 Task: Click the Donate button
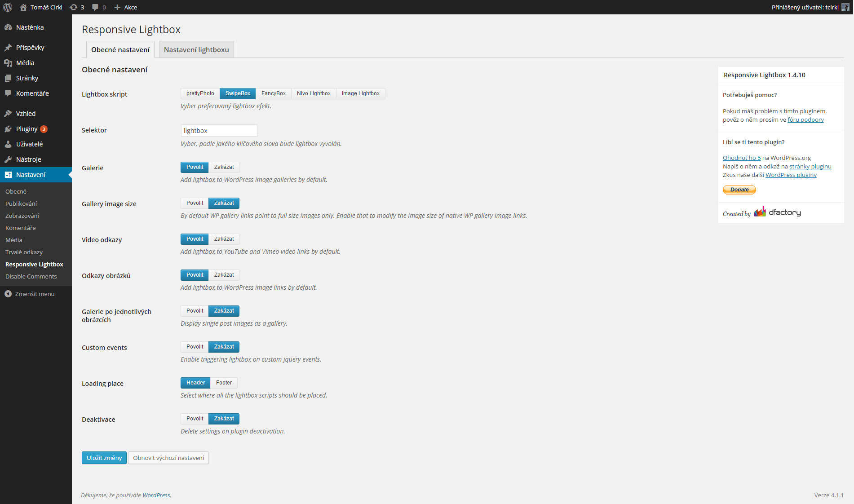pyautogui.click(x=739, y=190)
